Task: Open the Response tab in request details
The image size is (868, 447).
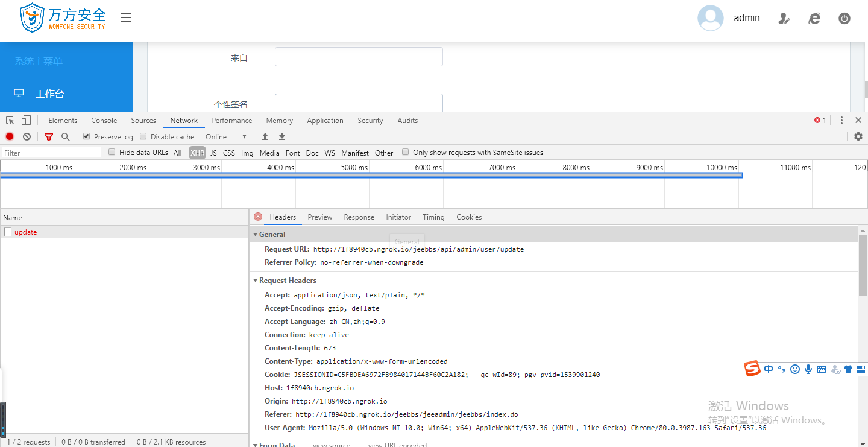Action: pyautogui.click(x=359, y=217)
